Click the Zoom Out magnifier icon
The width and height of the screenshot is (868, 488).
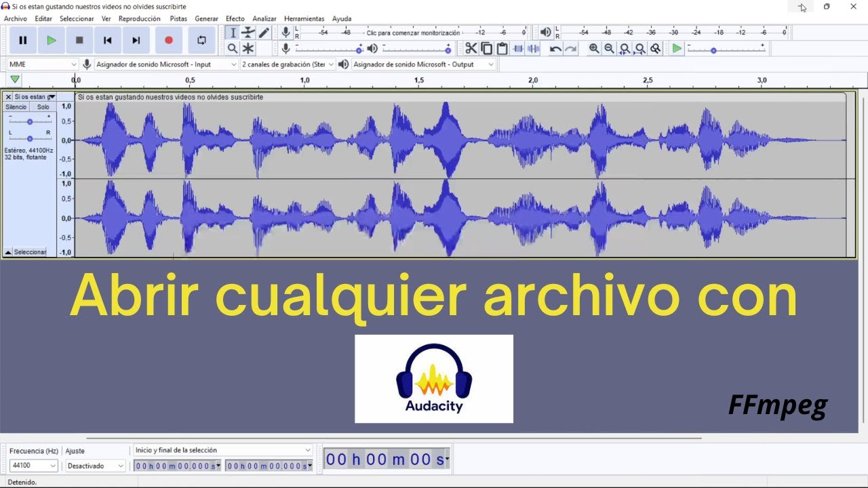click(x=609, y=48)
